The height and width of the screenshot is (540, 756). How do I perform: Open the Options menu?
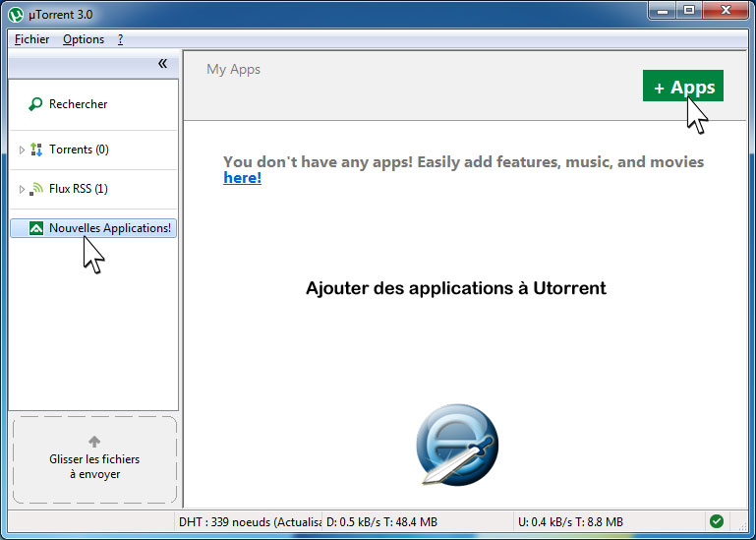point(84,39)
